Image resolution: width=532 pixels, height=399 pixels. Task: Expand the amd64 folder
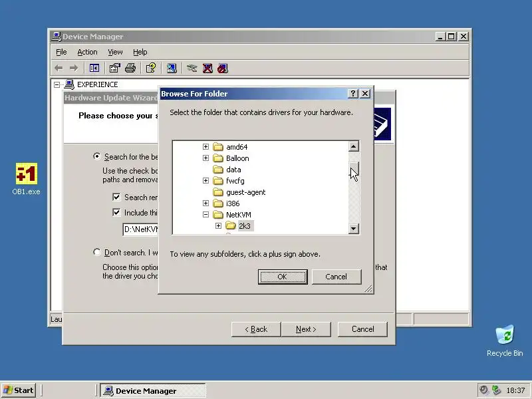pos(205,146)
